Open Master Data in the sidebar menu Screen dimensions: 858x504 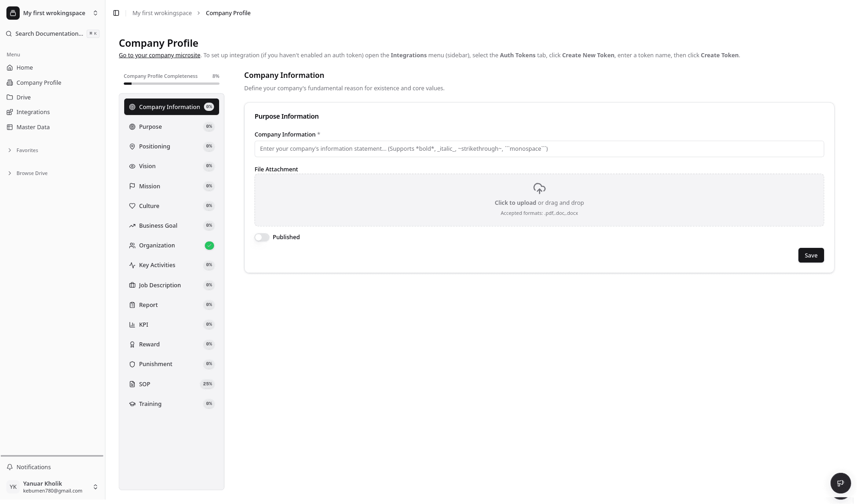click(52, 127)
